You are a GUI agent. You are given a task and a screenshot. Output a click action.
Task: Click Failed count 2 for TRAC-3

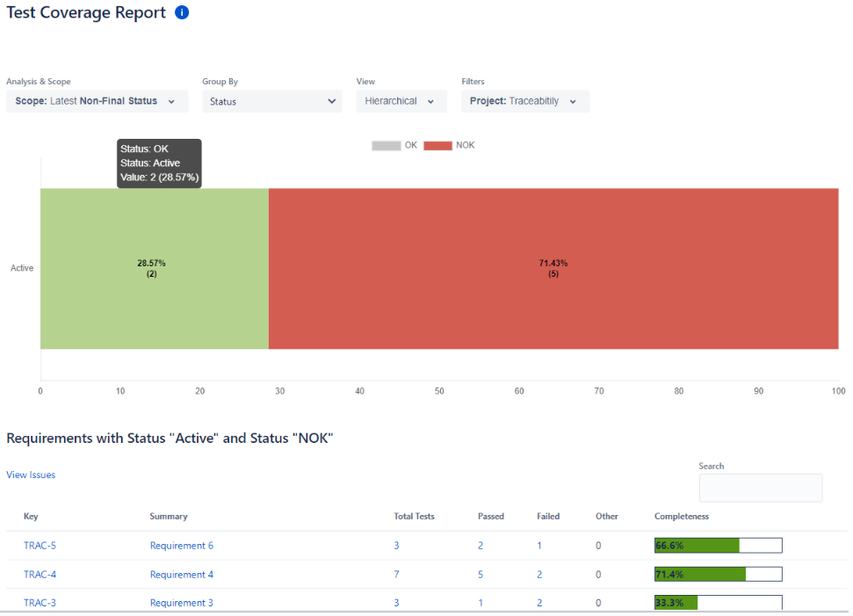(539, 603)
